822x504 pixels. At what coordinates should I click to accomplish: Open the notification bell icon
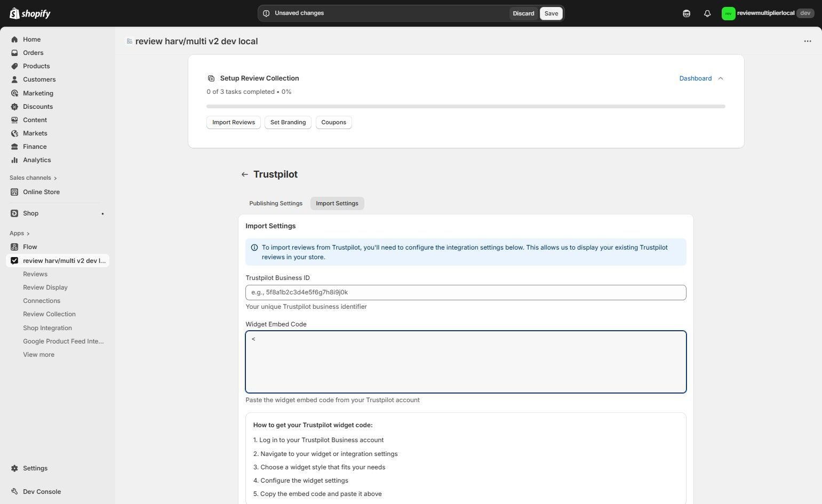tap(707, 13)
